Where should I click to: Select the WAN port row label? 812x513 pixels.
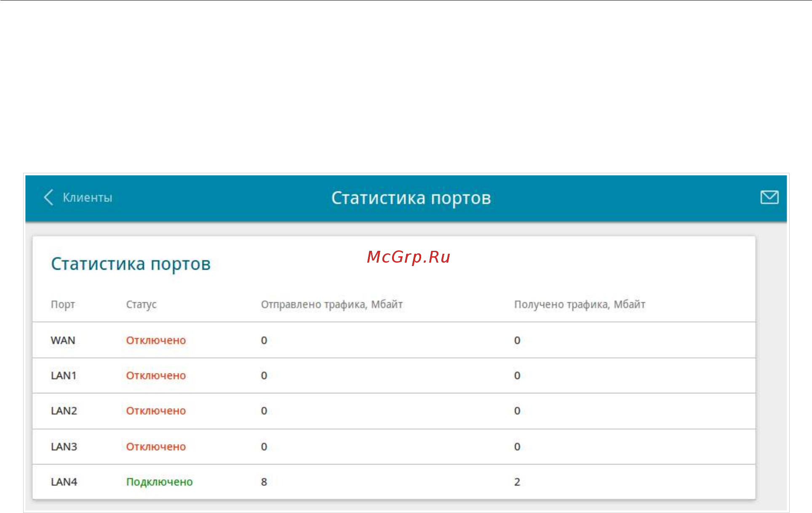63,340
